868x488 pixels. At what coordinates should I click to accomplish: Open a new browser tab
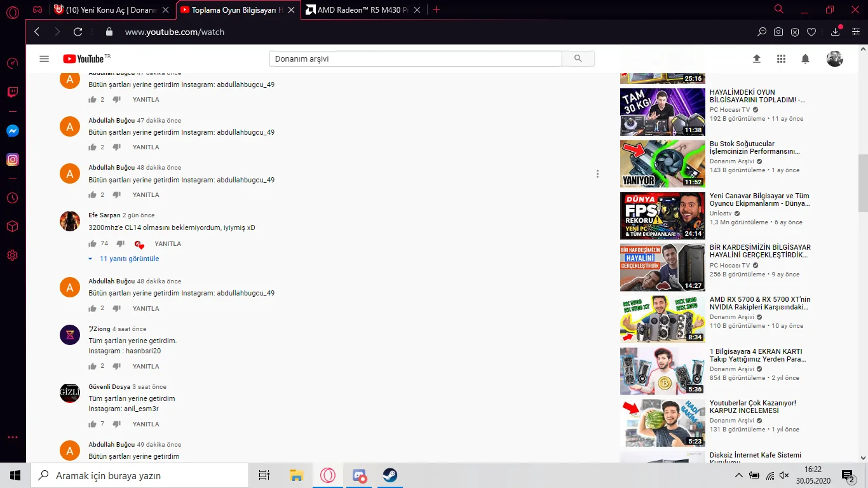pos(436,10)
